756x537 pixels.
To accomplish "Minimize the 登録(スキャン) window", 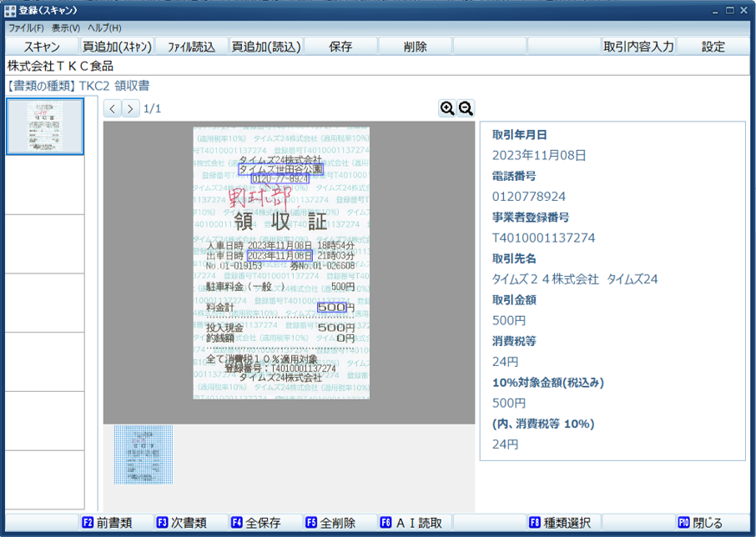I will [x=715, y=11].
